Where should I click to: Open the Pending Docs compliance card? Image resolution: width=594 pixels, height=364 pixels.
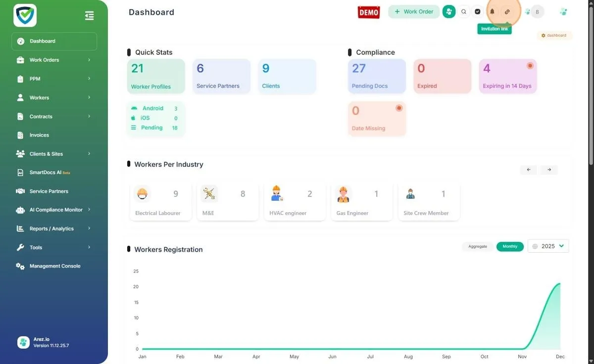click(x=377, y=76)
